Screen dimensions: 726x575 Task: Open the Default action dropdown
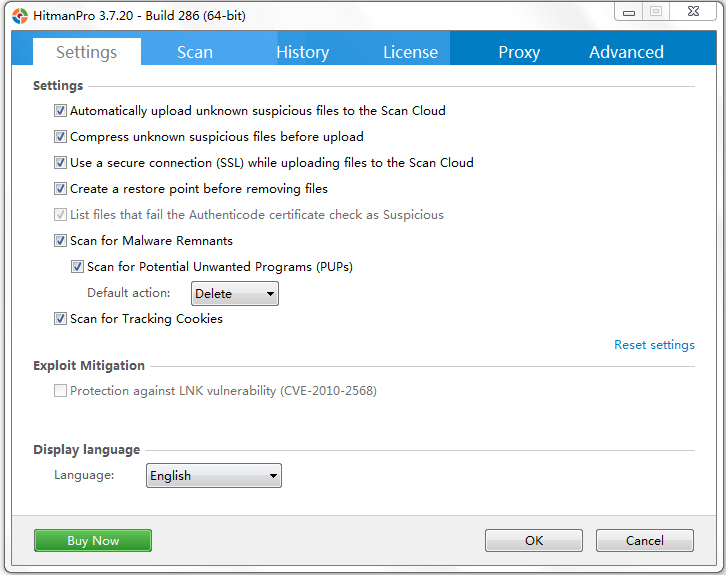(x=235, y=294)
